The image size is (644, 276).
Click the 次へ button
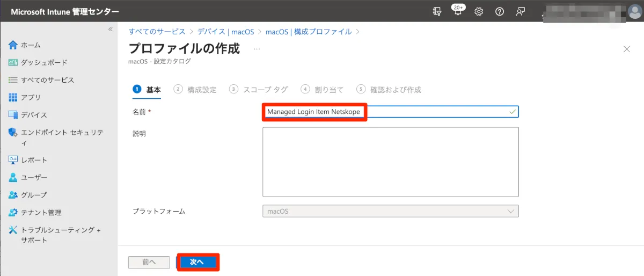pyautogui.click(x=197, y=262)
